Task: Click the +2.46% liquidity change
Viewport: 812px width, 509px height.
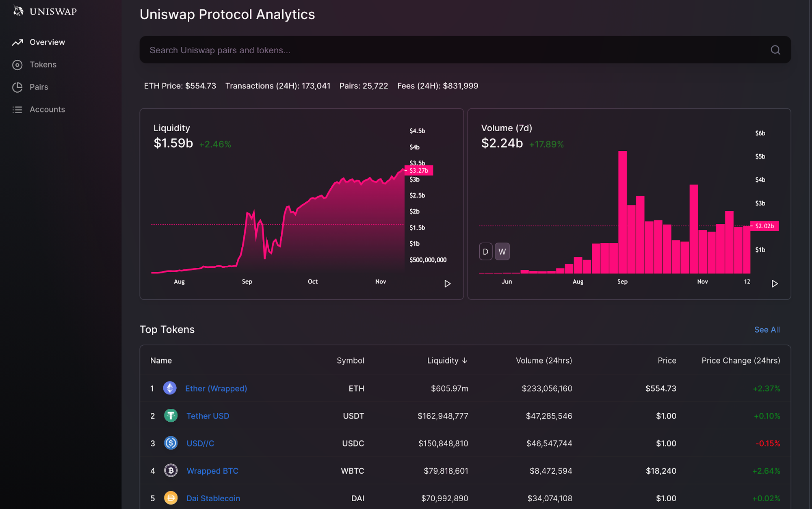Action: pos(215,144)
